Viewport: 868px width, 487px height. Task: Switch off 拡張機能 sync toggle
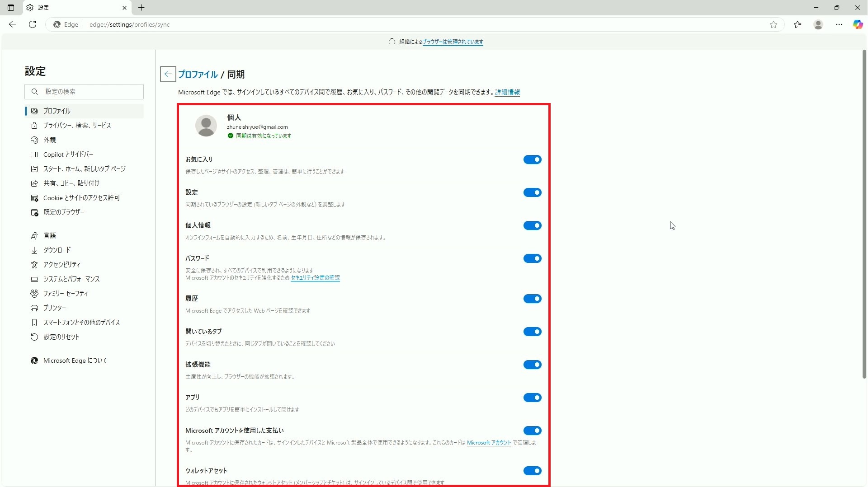point(532,365)
